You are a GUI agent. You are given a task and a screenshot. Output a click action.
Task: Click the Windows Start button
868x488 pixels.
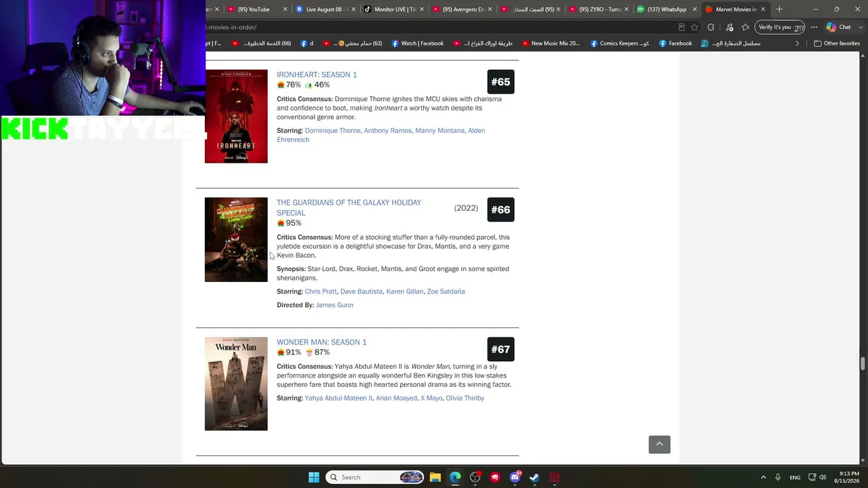[x=314, y=477]
